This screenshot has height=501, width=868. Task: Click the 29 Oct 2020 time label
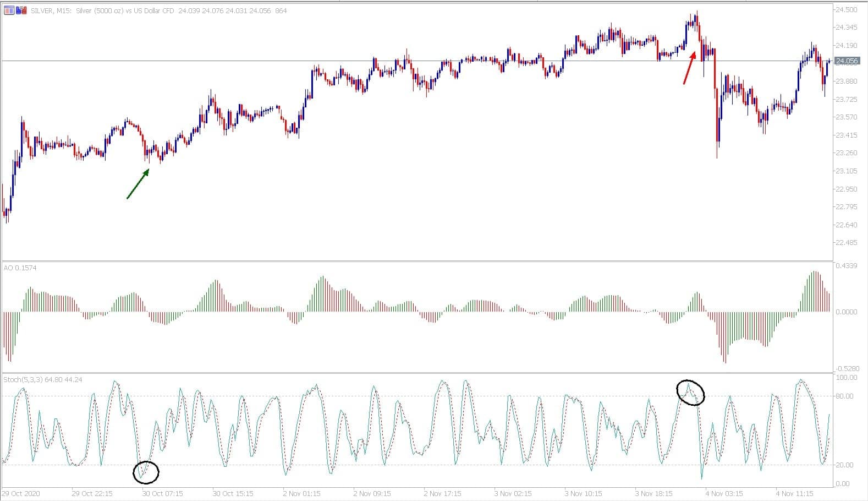point(21,493)
